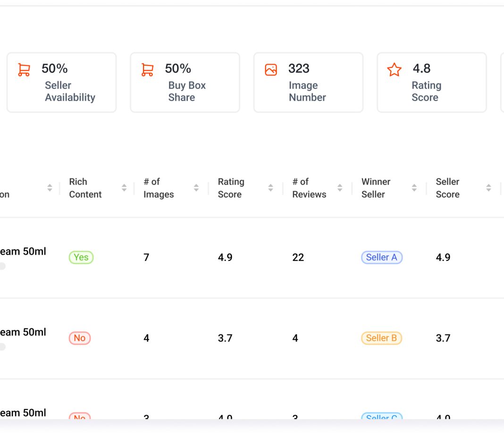Click the red No tag in Seller B row

pyautogui.click(x=80, y=338)
